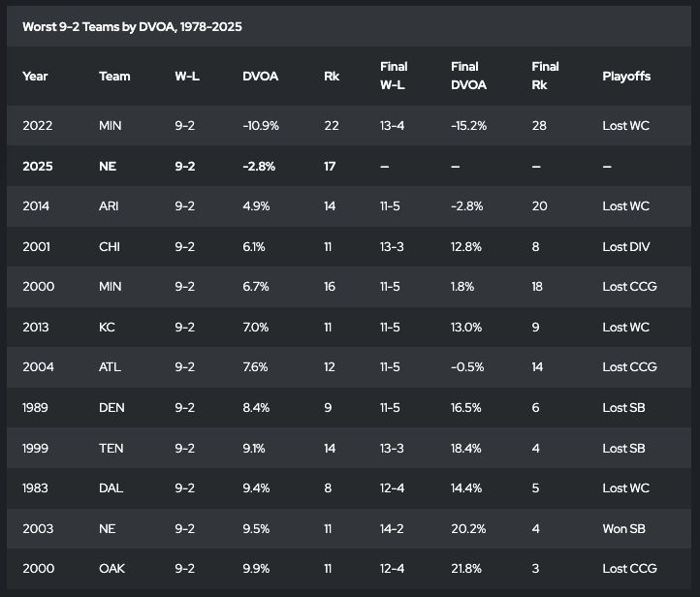Select the DAL team cell
Image resolution: width=700 pixels, height=597 pixels.
pos(110,488)
